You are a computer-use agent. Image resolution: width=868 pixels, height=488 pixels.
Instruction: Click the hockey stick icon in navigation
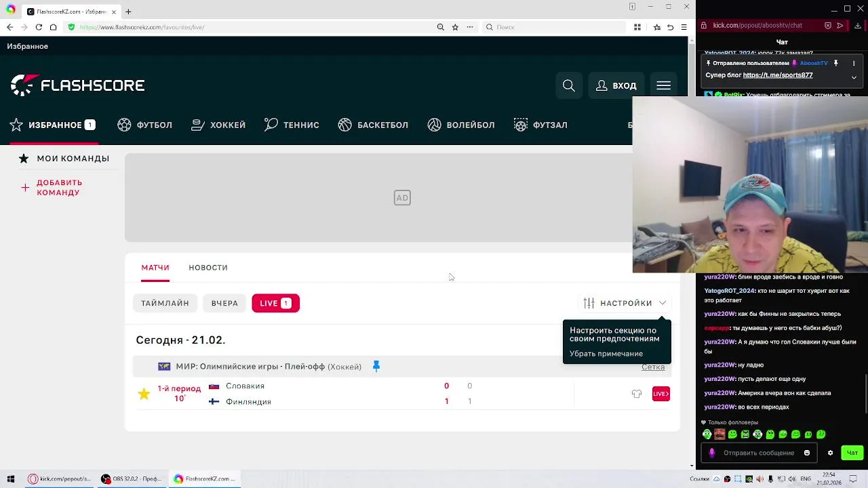click(x=198, y=125)
